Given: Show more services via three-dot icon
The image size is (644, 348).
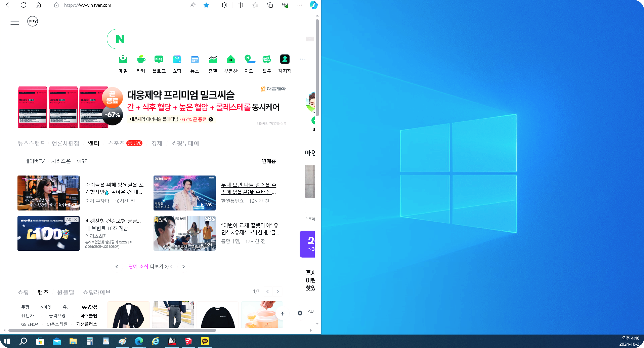Looking at the screenshot, I should tap(303, 59).
